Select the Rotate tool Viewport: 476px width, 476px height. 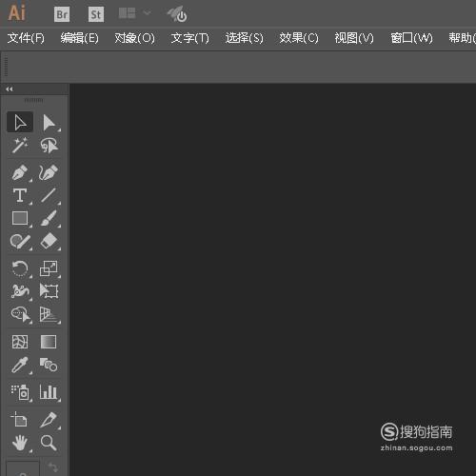click(x=20, y=268)
